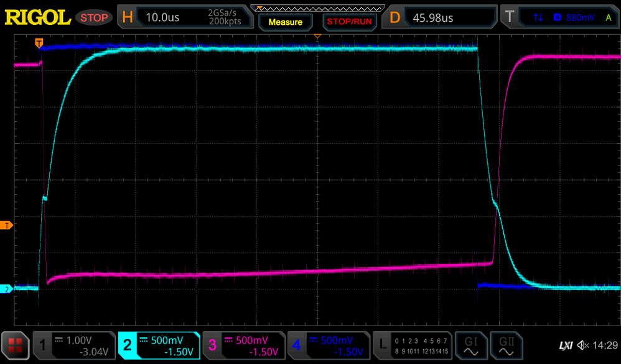This screenshot has width=621, height=364.
Task: Click the orange trigger level marker at left edge
Action: click(x=6, y=225)
